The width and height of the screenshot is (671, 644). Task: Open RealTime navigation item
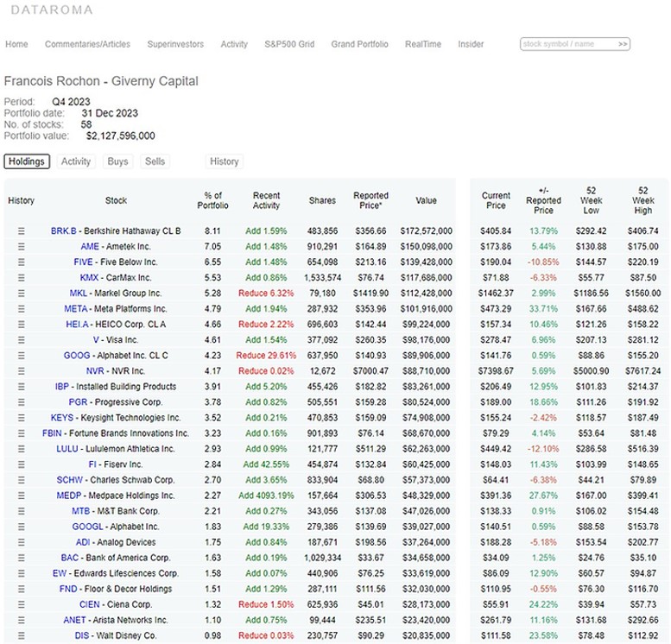(423, 44)
